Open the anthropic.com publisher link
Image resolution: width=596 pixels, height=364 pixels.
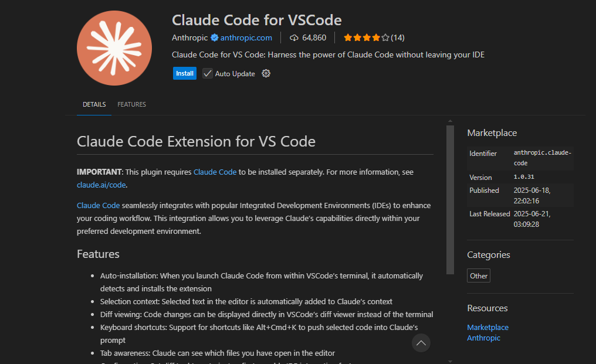(x=246, y=38)
